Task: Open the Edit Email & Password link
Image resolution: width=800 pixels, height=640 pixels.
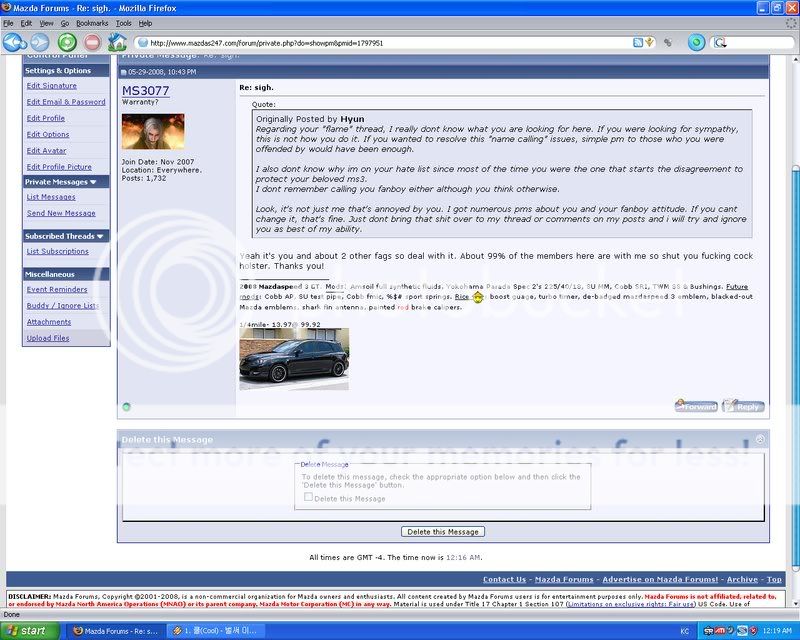Action: click(66, 102)
